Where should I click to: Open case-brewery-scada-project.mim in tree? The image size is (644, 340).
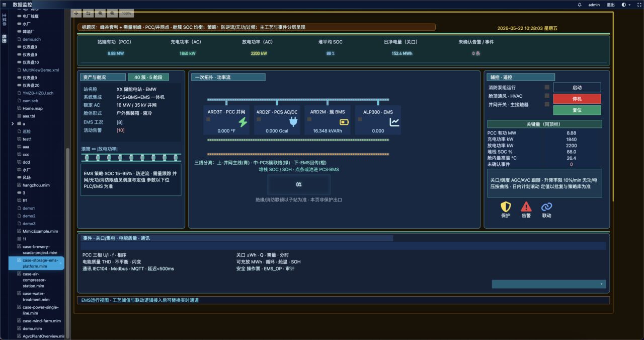coord(40,249)
